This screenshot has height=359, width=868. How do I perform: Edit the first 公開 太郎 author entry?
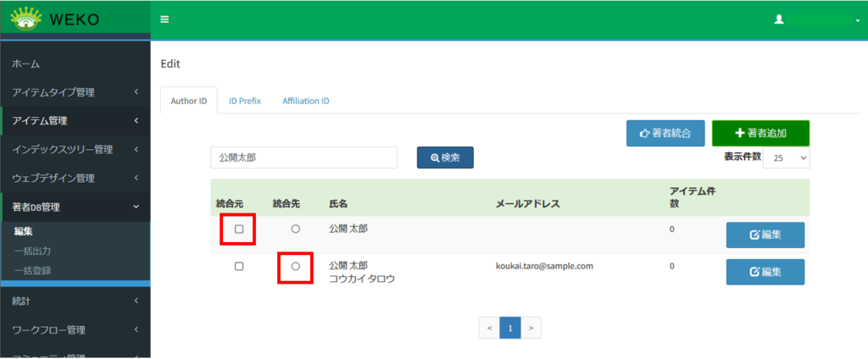click(x=765, y=235)
